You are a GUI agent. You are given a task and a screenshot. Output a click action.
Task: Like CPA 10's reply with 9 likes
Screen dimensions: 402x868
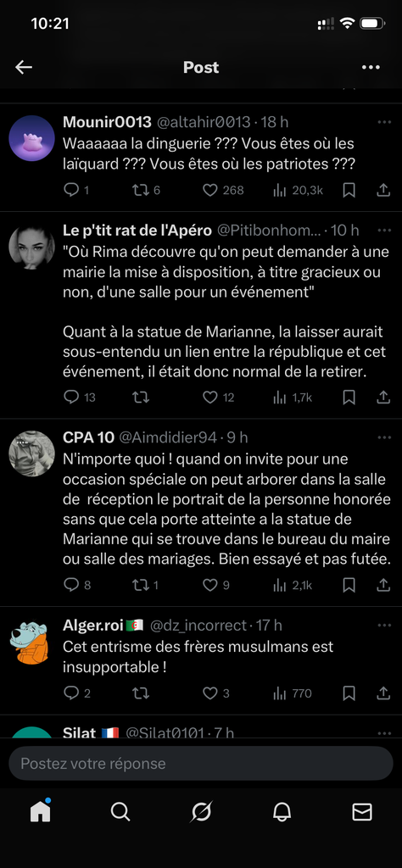pos(216,585)
